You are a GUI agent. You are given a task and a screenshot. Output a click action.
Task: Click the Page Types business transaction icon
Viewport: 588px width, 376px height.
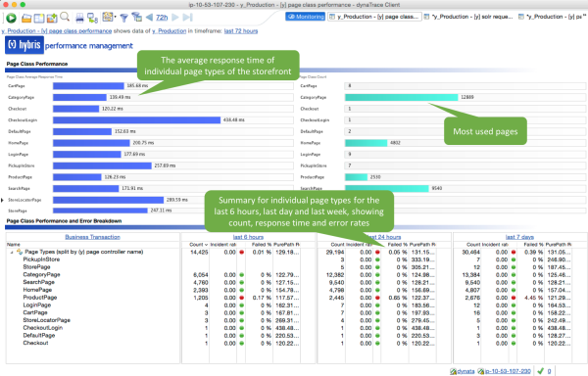[20, 252]
